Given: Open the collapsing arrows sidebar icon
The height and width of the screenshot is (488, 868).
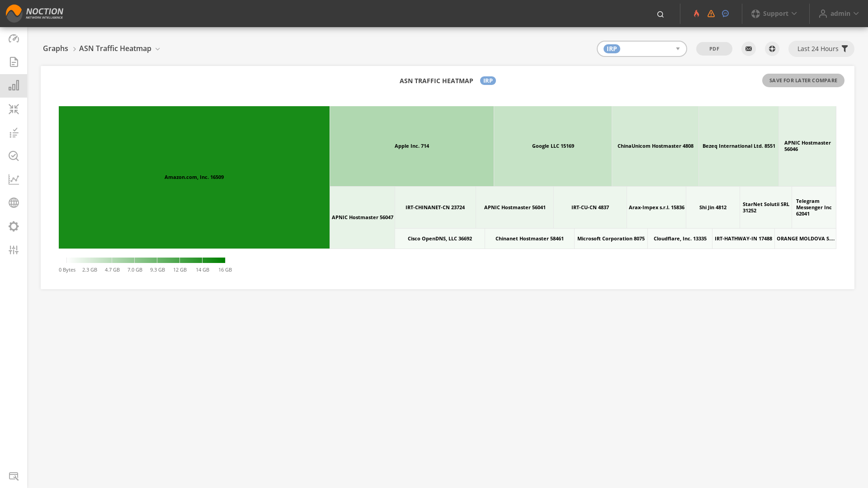Looking at the screenshot, I should pos(14,109).
